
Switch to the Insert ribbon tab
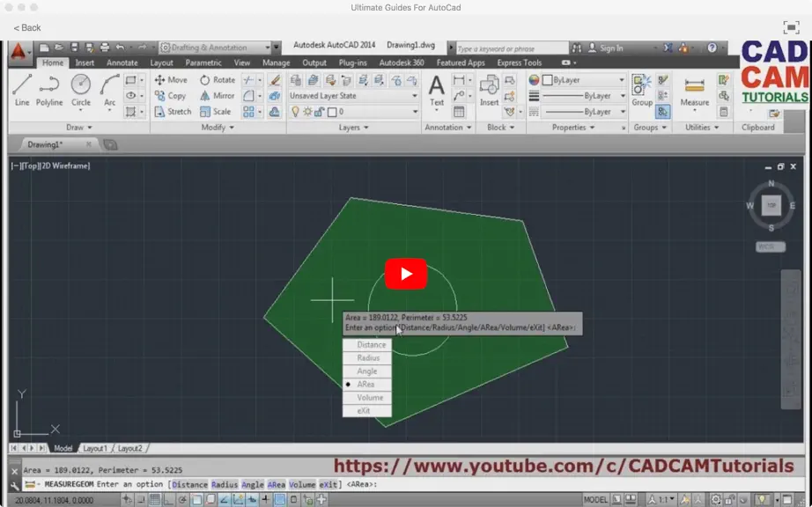85,62
